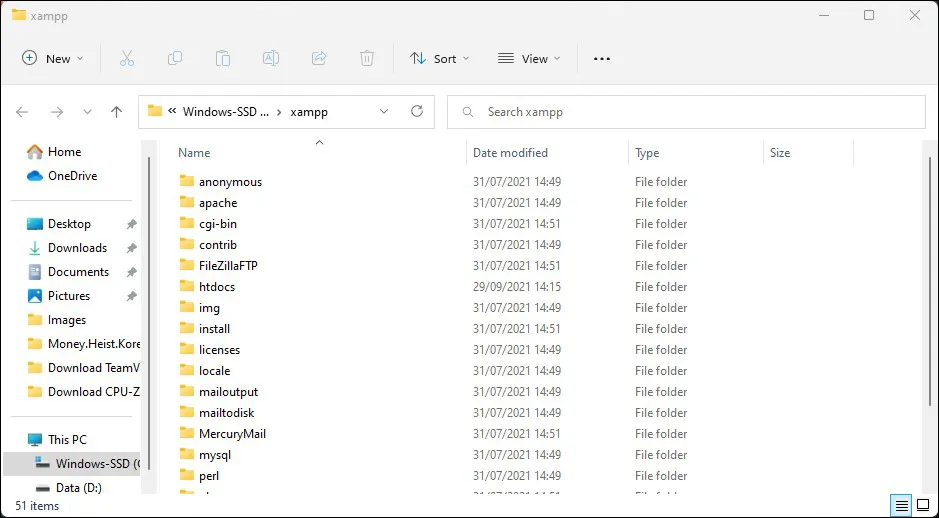Expand the address bar history chevron
Image resolution: width=939 pixels, height=518 pixels.
point(384,111)
